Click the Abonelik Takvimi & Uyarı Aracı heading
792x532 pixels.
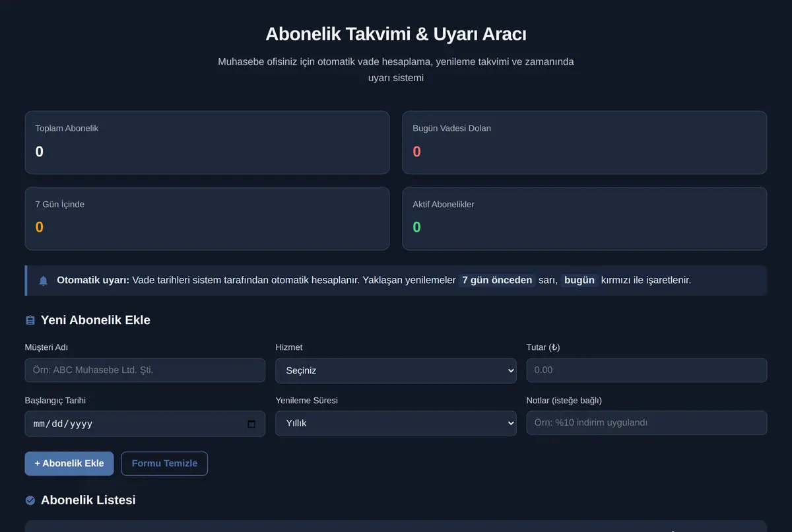[396, 34]
